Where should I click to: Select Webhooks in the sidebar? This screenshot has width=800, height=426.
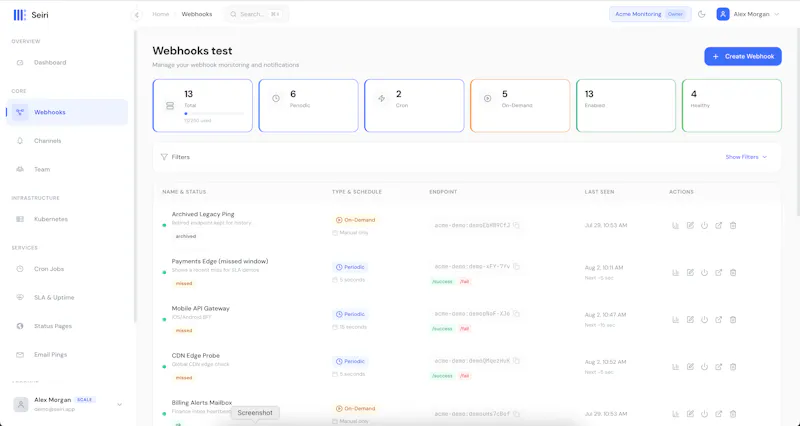[67, 112]
